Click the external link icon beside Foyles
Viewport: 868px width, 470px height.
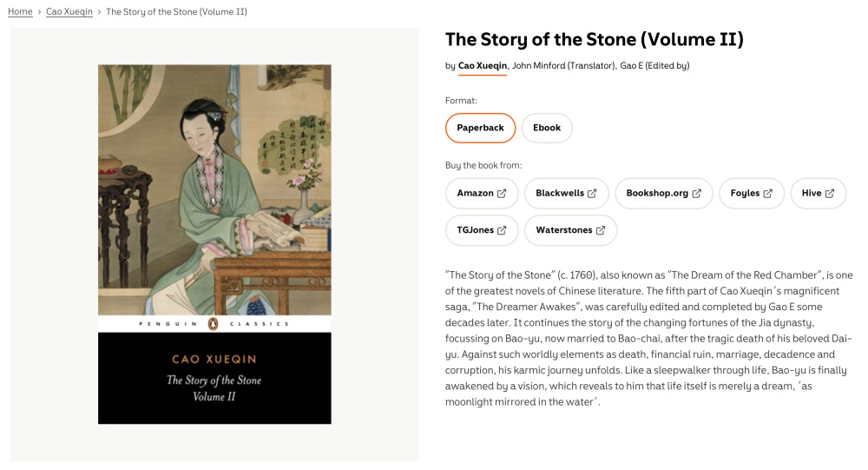coord(767,194)
